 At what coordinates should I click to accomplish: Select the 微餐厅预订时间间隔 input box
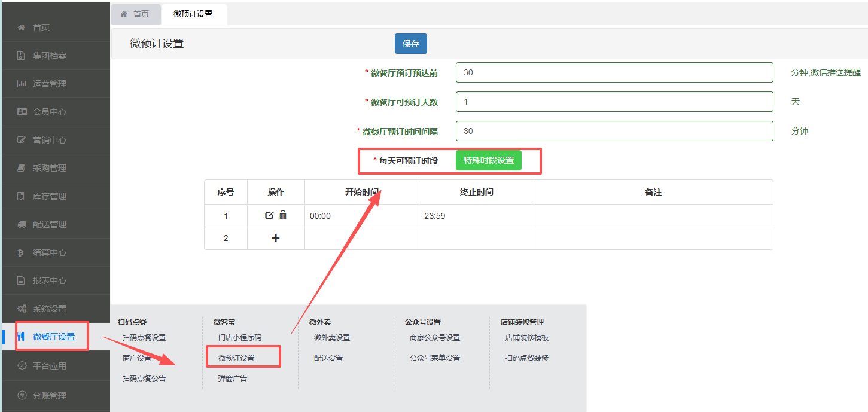[x=614, y=131]
